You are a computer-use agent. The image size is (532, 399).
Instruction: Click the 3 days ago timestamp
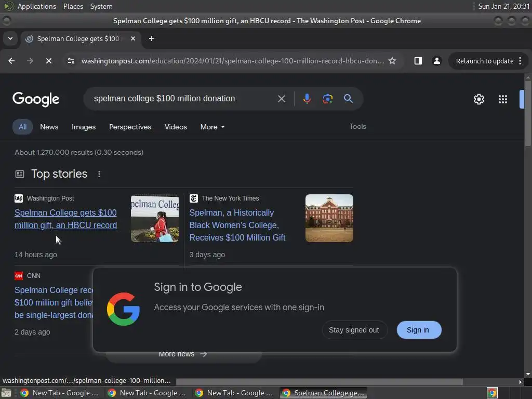[x=207, y=255]
